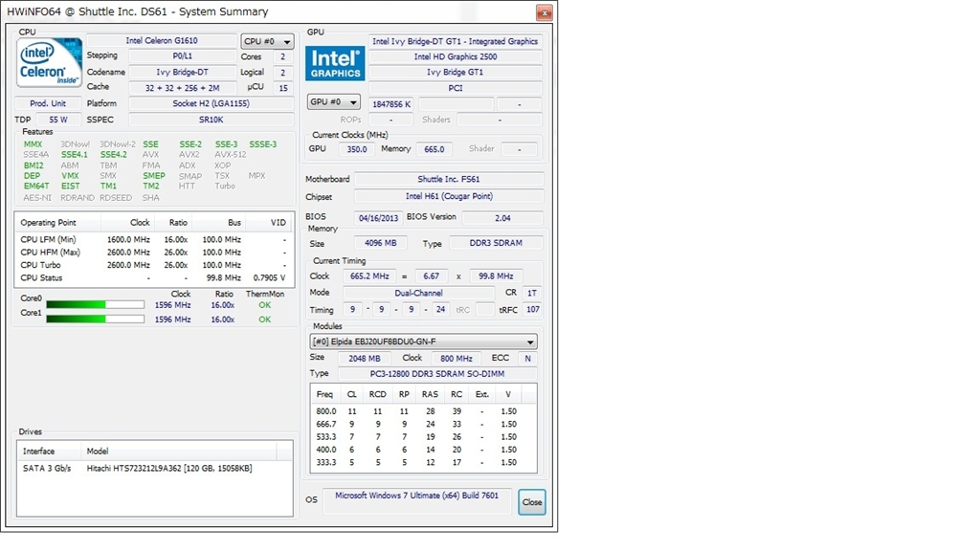Click the memory Size value 4096 MB
Image resolution: width=980 pixels, height=551 pixels.
point(381,243)
